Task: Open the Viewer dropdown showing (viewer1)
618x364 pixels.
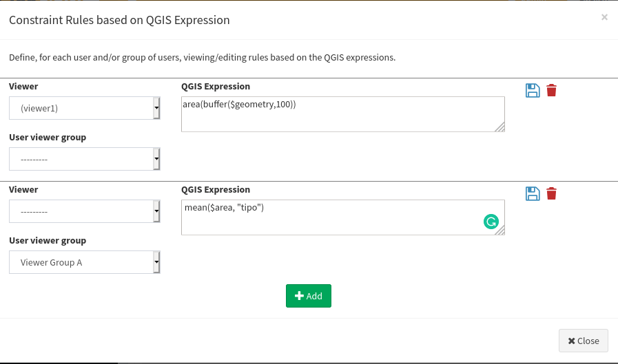Action: [x=84, y=108]
